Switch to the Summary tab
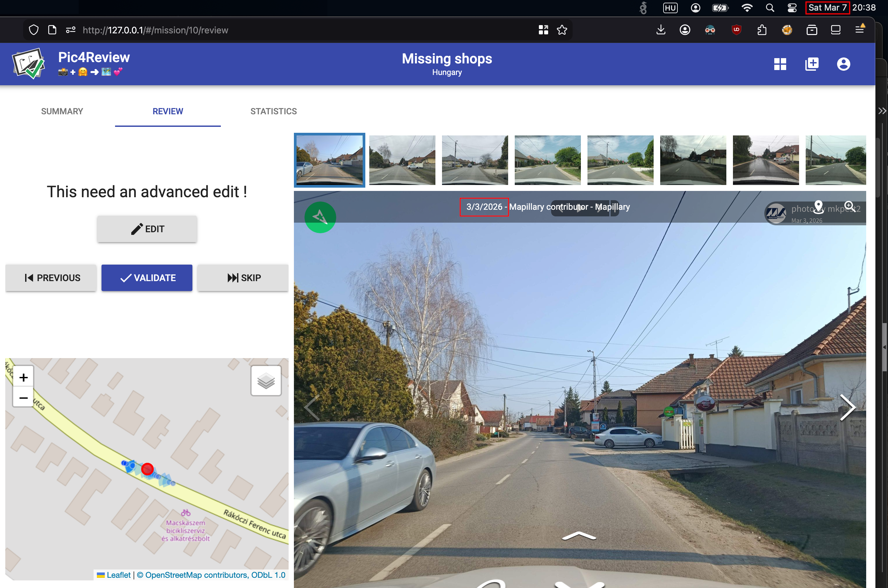This screenshot has width=888, height=588. (62, 111)
